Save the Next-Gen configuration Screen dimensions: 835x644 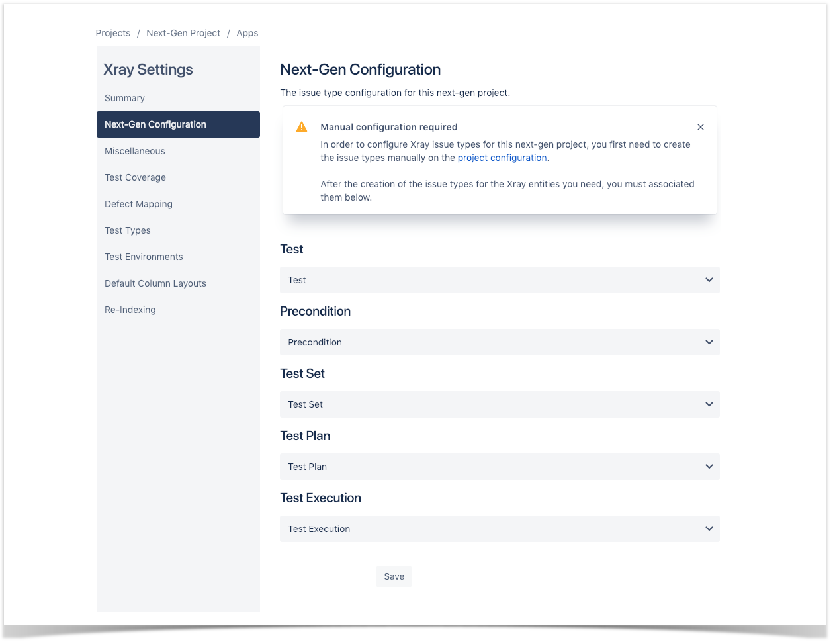(x=394, y=576)
